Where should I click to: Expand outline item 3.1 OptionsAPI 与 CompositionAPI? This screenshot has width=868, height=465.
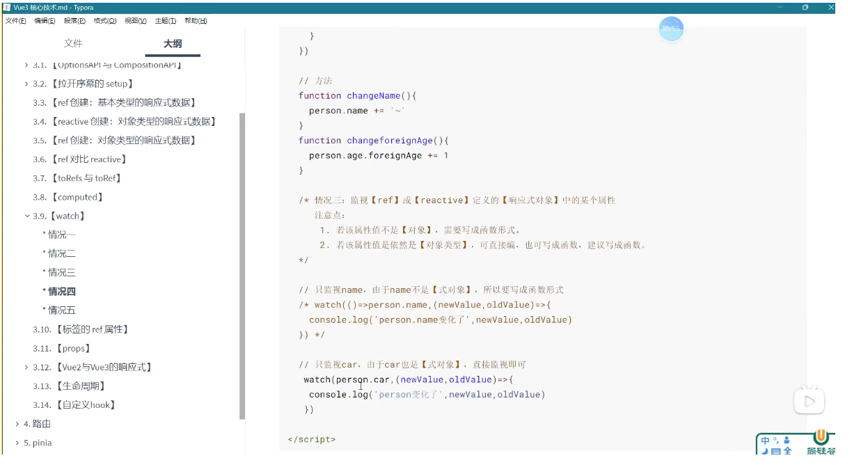[x=26, y=65]
